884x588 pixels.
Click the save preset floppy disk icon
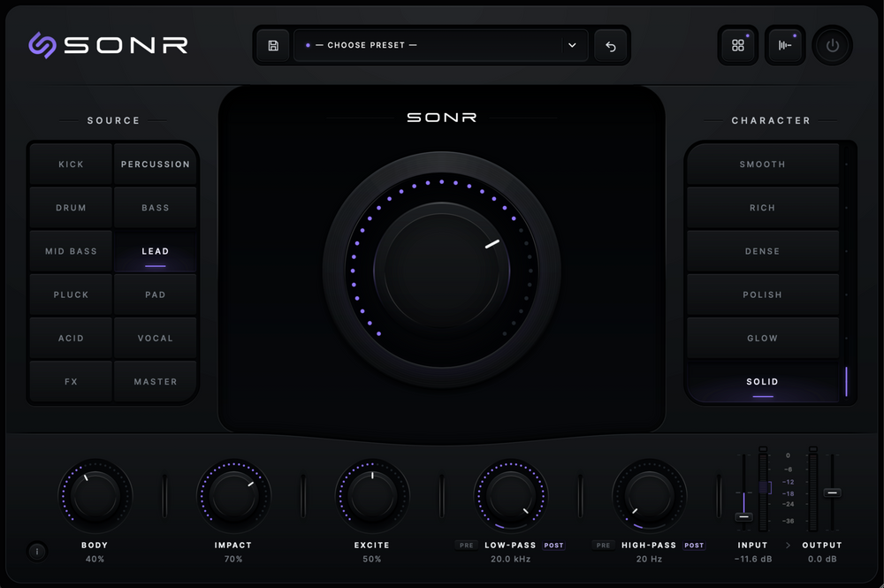point(273,46)
